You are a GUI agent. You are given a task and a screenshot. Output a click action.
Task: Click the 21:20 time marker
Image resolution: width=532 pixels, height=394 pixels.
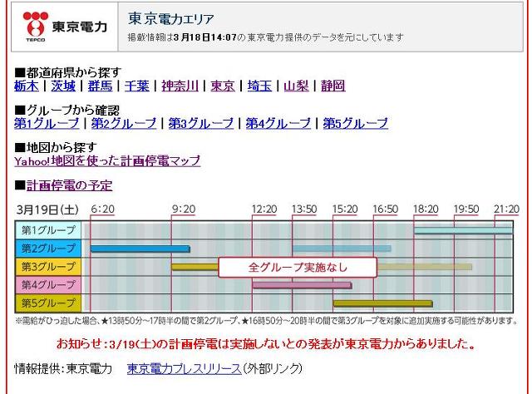point(506,209)
